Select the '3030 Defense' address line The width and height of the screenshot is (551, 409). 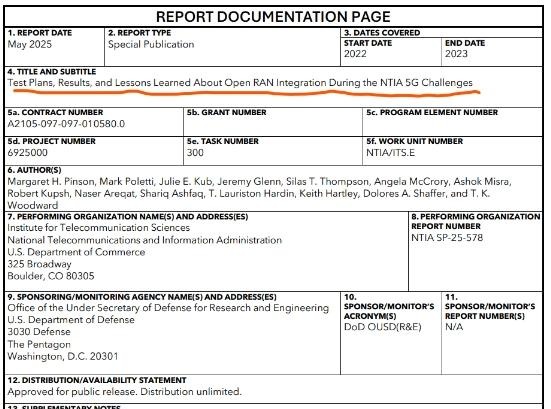click(x=39, y=332)
